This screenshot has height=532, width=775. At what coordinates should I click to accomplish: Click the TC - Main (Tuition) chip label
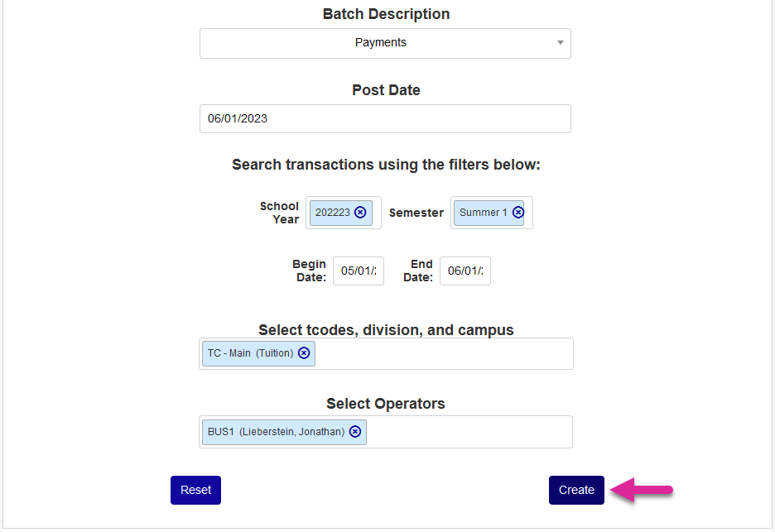click(250, 353)
